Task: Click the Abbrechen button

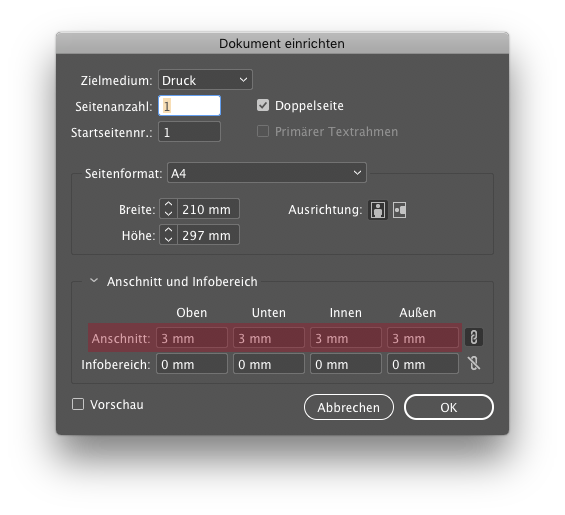Action: point(349,407)
